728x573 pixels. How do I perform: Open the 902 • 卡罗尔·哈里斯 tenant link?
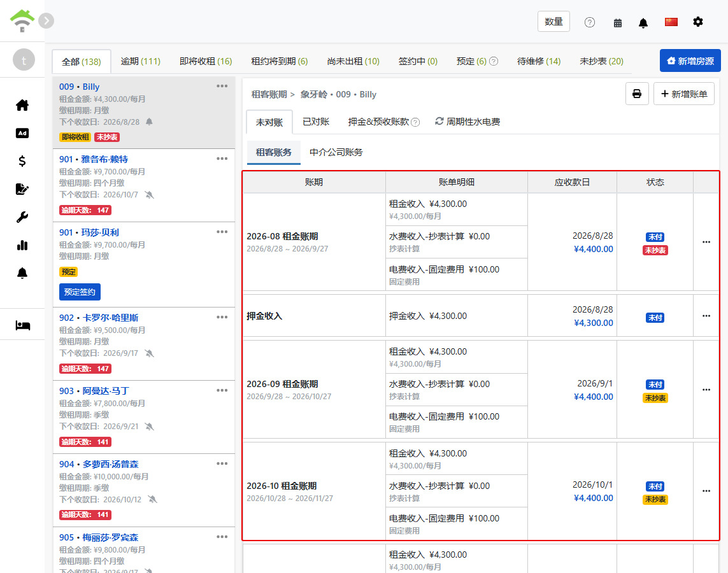pos(99,318)
